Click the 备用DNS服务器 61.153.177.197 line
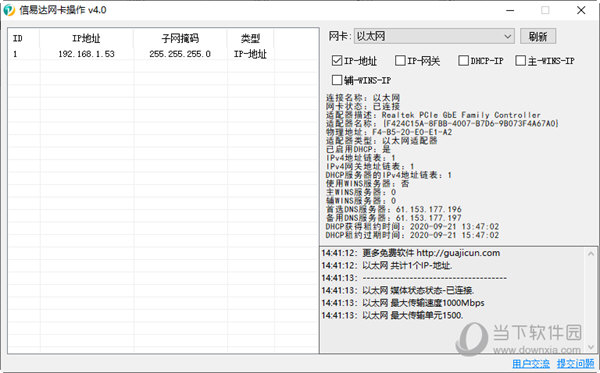The width and height of the screenshot is (600, 373). [x=393, y=218]
